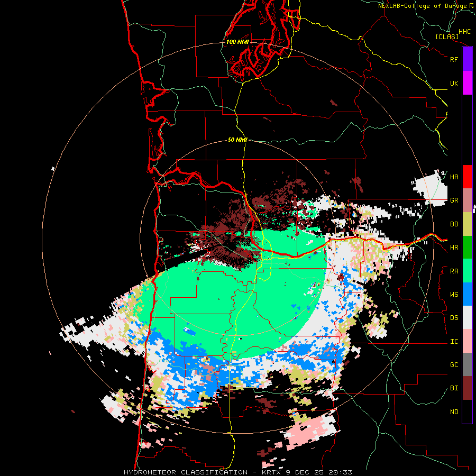Click the "100 NMI" range ring label
Viewport: 476px width, 476px height.
point(237,42)
